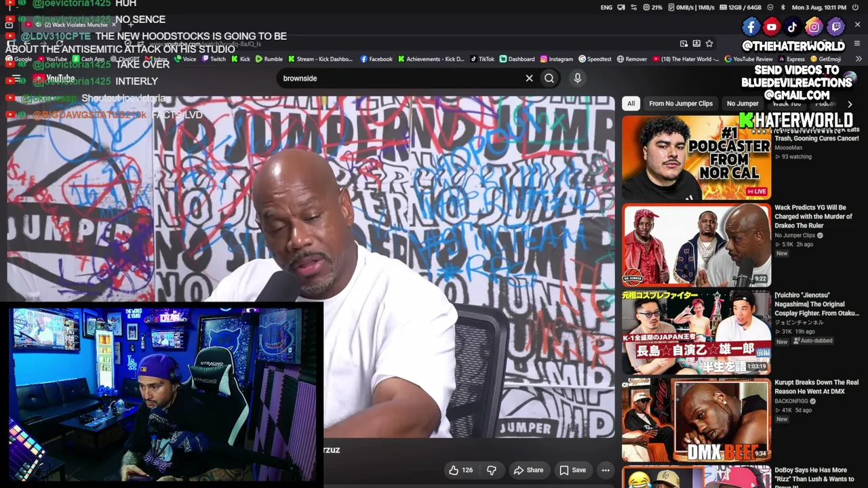Open the Facebook bookmark
This screenshot has width=868, height=488.
(x=376, y=59)
